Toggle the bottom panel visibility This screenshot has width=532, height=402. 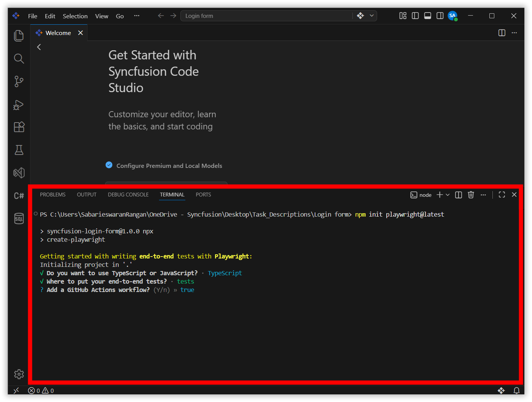tap(428, 16)
